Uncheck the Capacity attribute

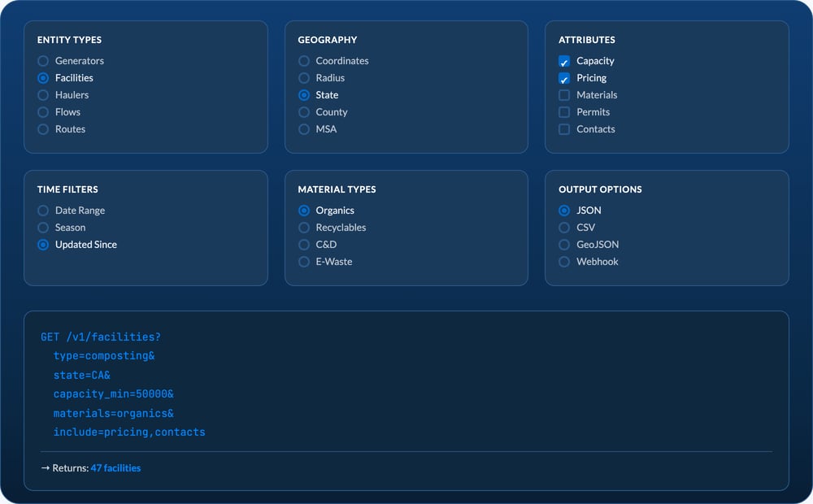[564, 61]
